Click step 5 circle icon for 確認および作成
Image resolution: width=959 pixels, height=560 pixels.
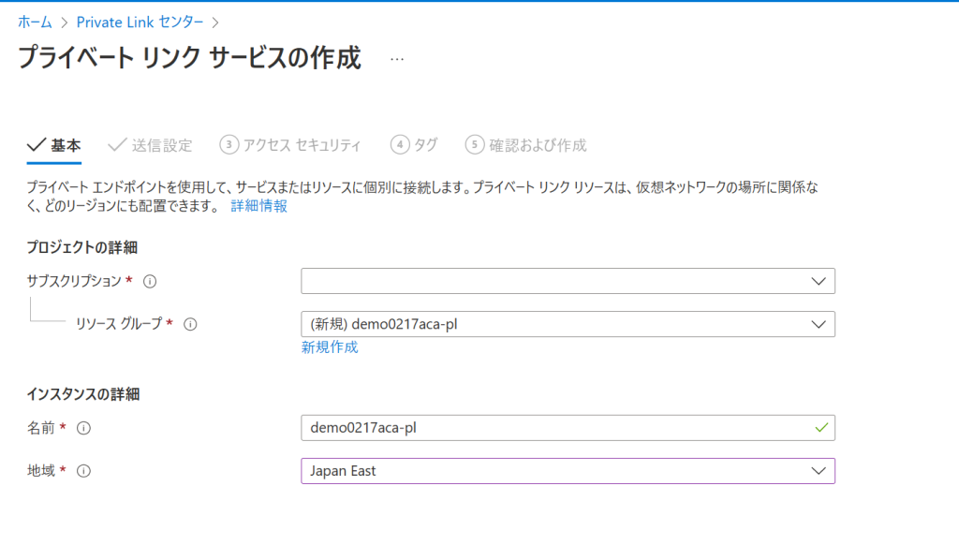tap(475, 145)
